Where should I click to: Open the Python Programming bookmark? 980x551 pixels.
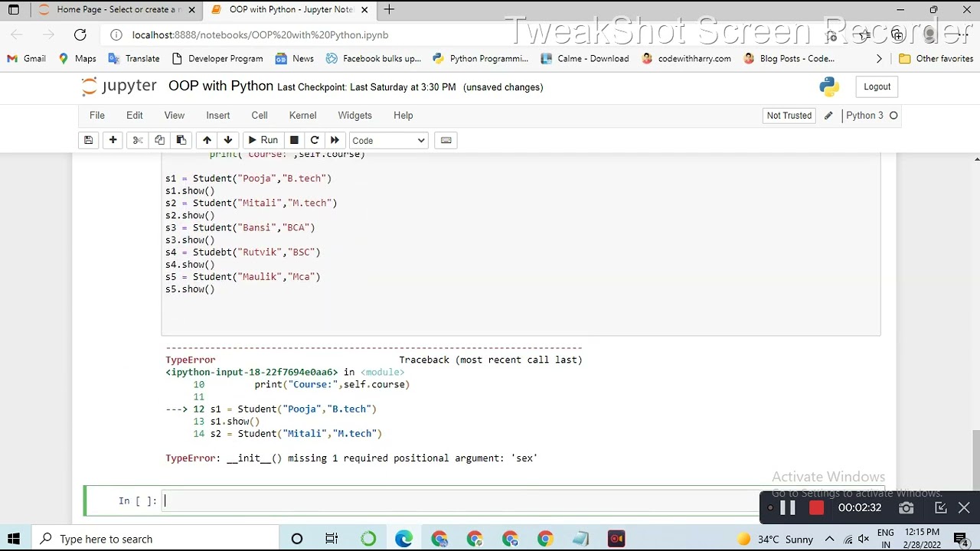(481, 58)
